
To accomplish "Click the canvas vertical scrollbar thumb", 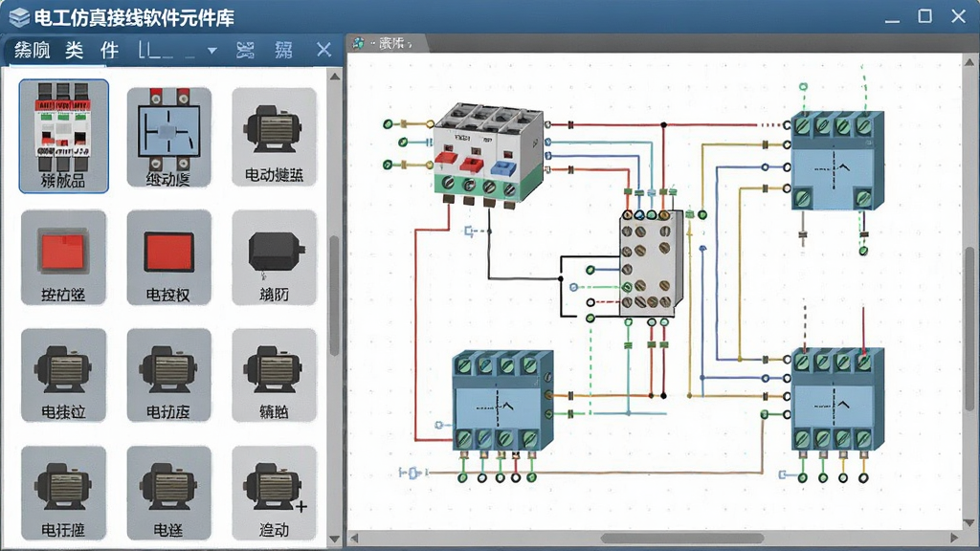I will tap(969, 329).
